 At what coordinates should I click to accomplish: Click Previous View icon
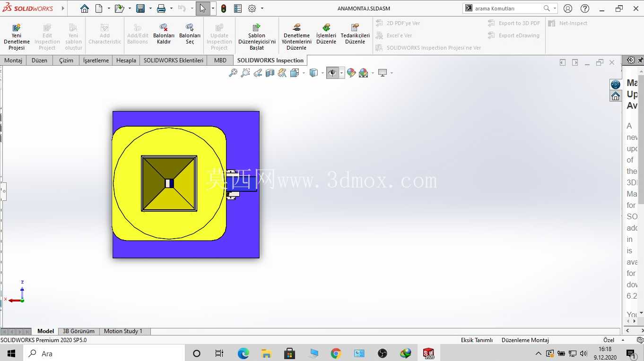(258, 73)
